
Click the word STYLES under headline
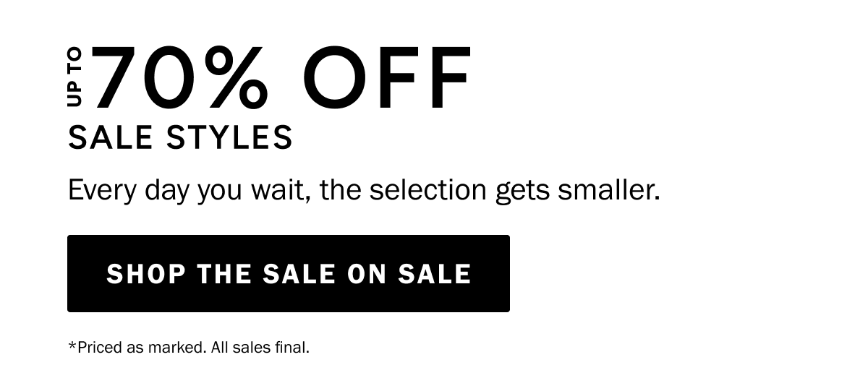click(x=229, y=137)
